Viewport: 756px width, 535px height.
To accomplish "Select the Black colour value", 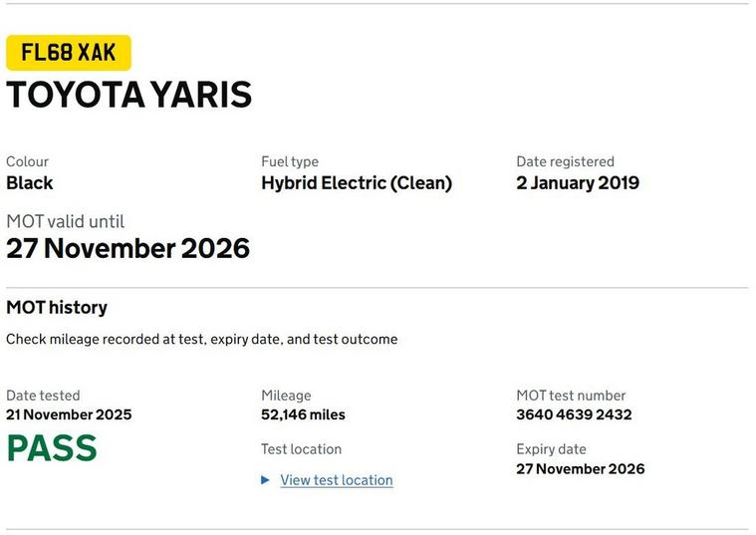I will click(x=30, y=183).
